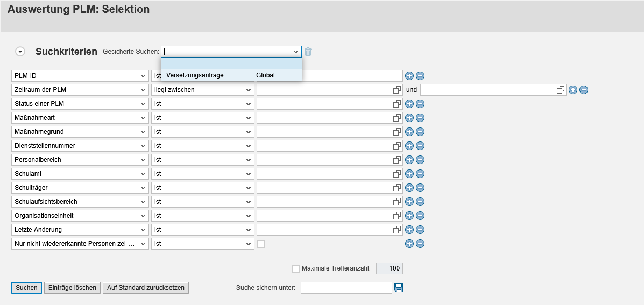
Task: Click the save search disk icon
Action: coord(399,288)
